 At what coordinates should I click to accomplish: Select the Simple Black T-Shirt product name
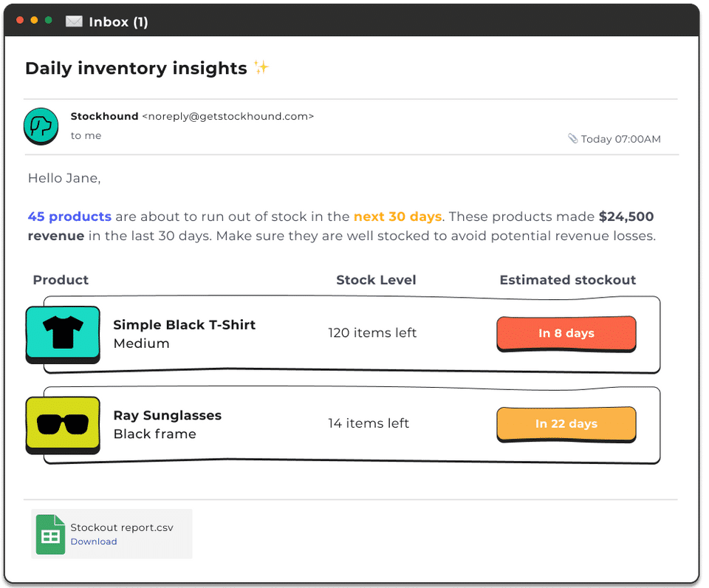click(184, 325)
